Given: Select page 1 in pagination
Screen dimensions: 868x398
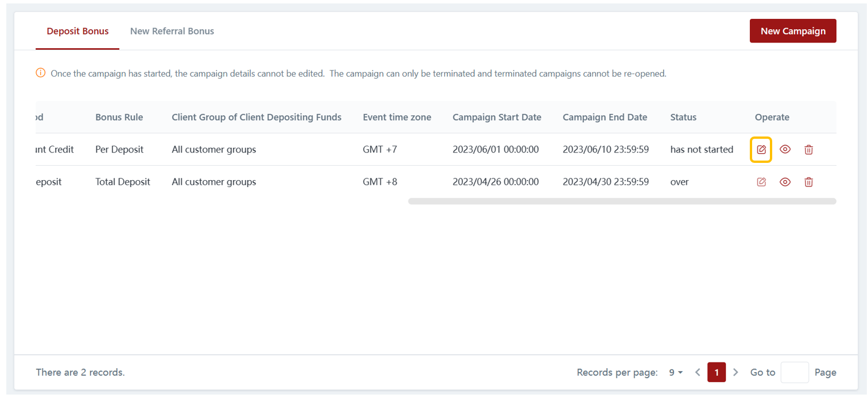Looking at the screenshot, I should (x=717, y=372).
